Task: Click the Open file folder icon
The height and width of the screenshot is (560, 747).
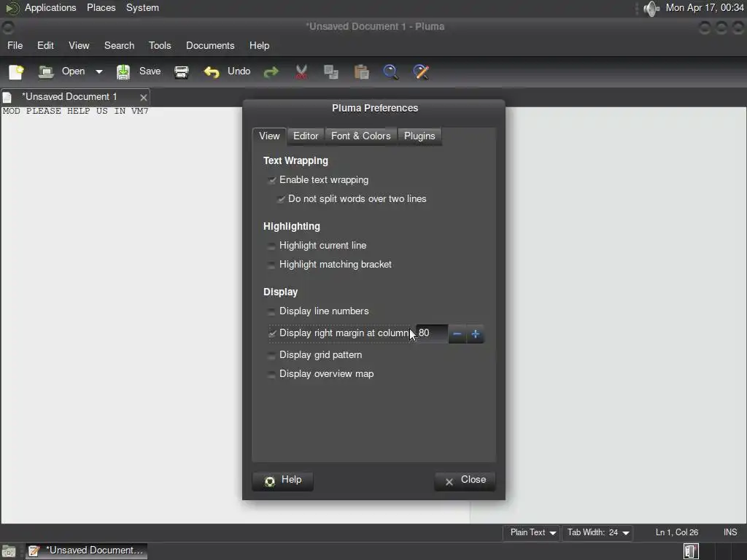Action: coord(46,72)
